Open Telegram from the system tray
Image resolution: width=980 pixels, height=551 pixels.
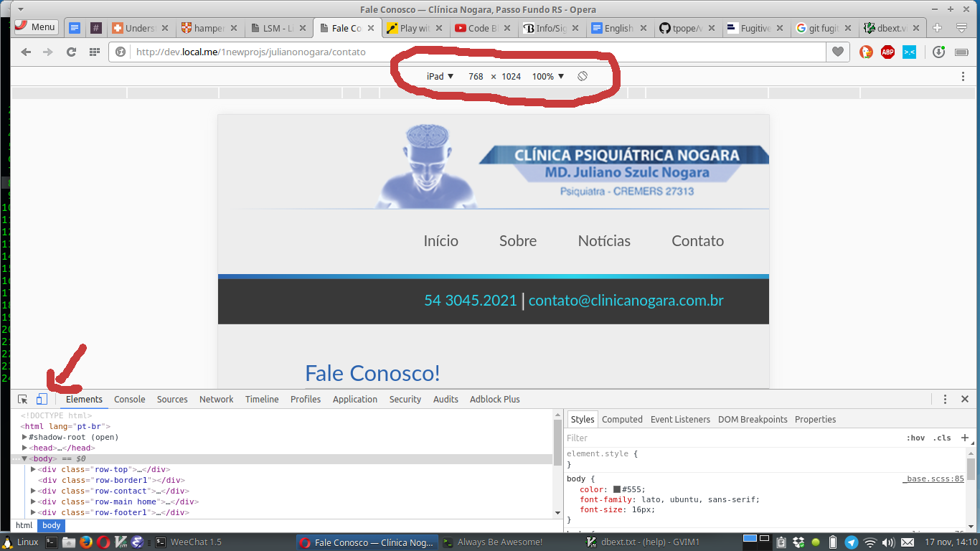pos(852,542)
